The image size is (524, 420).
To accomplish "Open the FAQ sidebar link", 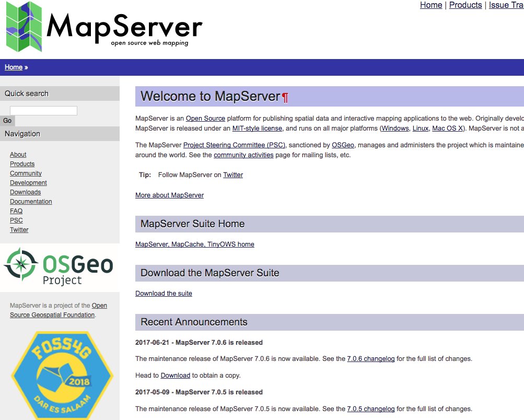I will click(x=16, y=211).
